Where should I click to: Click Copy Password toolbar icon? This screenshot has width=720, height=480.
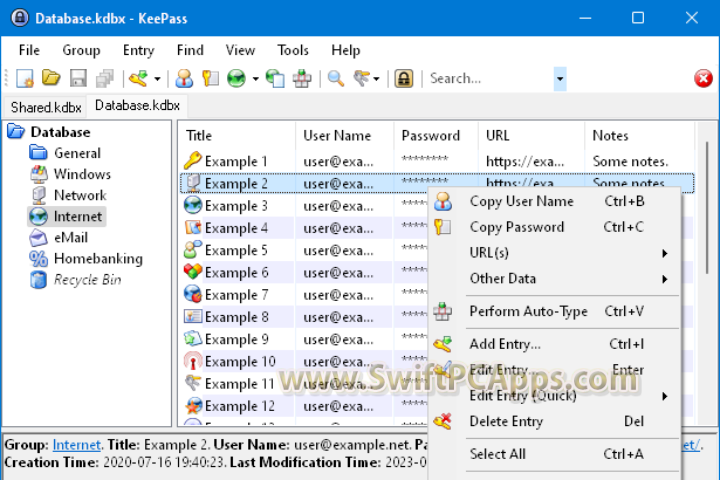click(x=210, y=79)
